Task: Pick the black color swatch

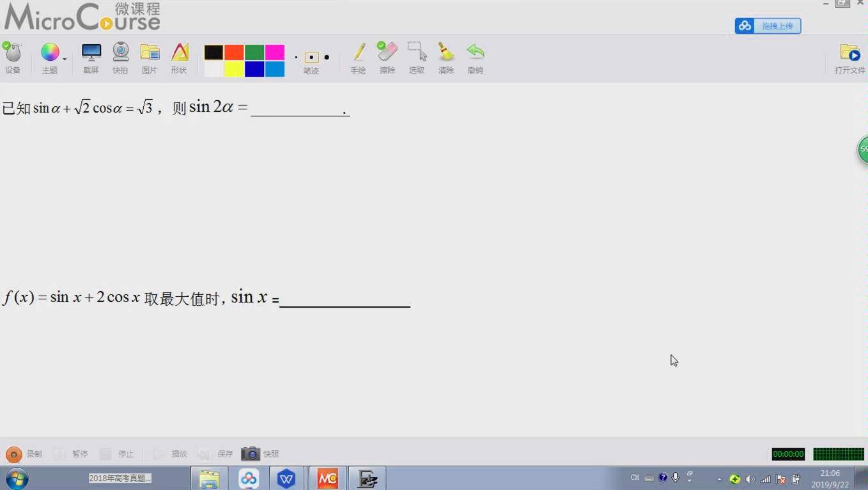Action: (213, 52)
